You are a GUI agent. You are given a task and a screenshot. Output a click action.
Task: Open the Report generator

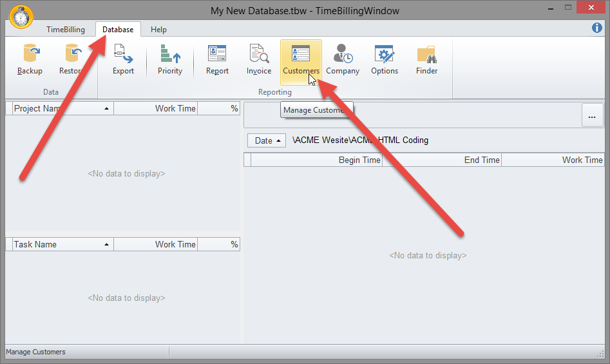point(217,59)
